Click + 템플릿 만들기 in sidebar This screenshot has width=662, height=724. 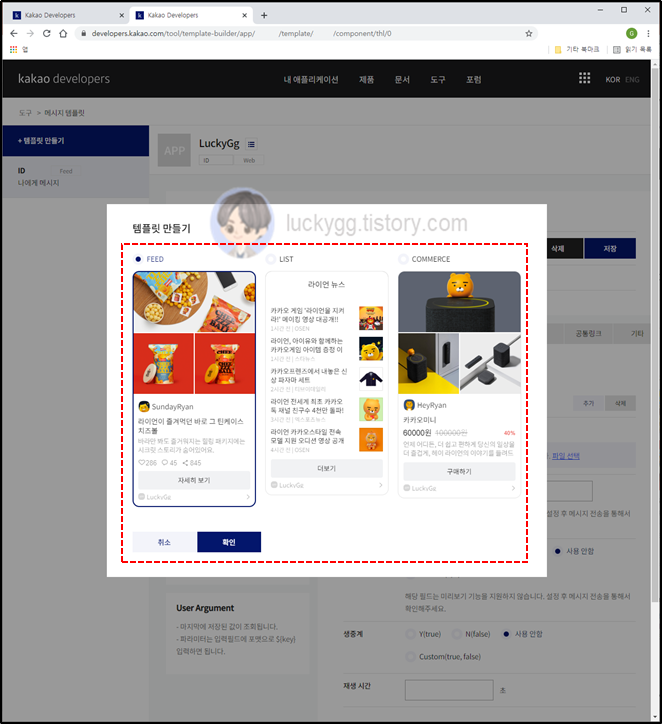[76, 140]
